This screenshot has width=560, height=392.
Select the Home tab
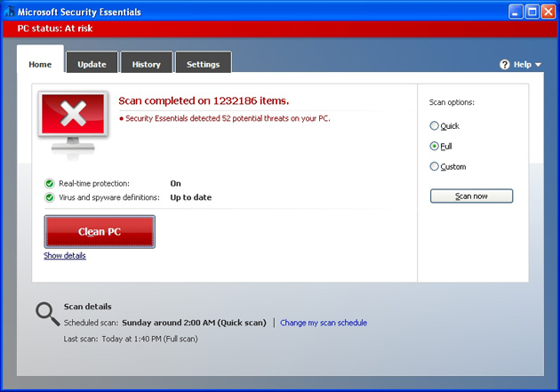coord(40,64)
